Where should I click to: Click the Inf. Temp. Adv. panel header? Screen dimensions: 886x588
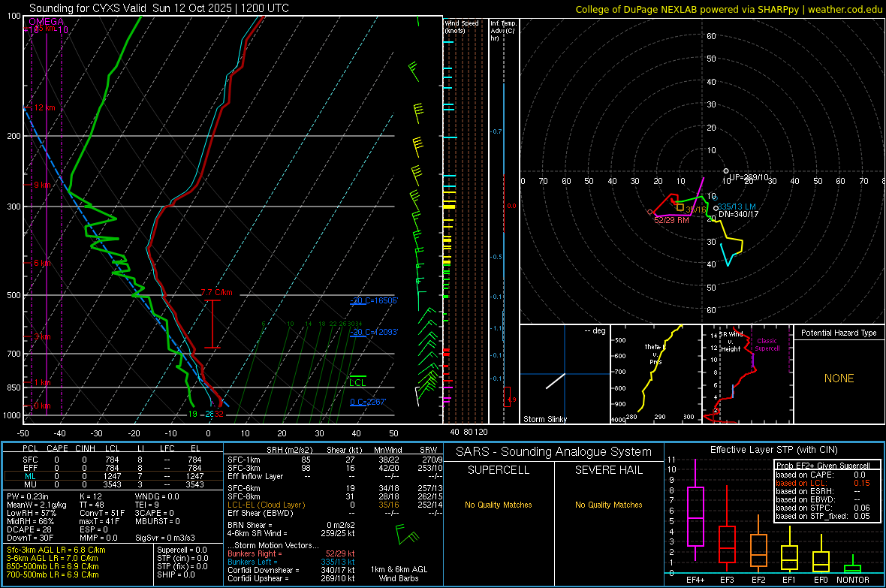coord(503,31)
